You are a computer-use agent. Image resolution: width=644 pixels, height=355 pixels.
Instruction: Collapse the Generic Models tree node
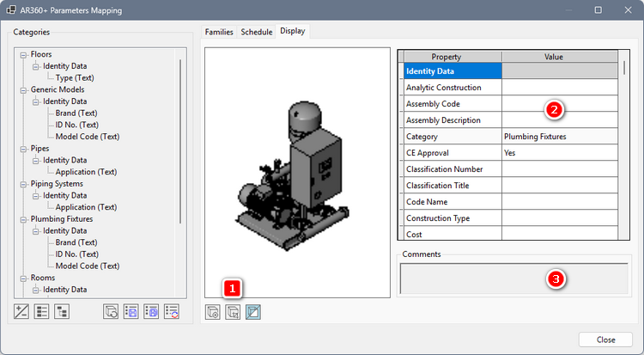23,89
